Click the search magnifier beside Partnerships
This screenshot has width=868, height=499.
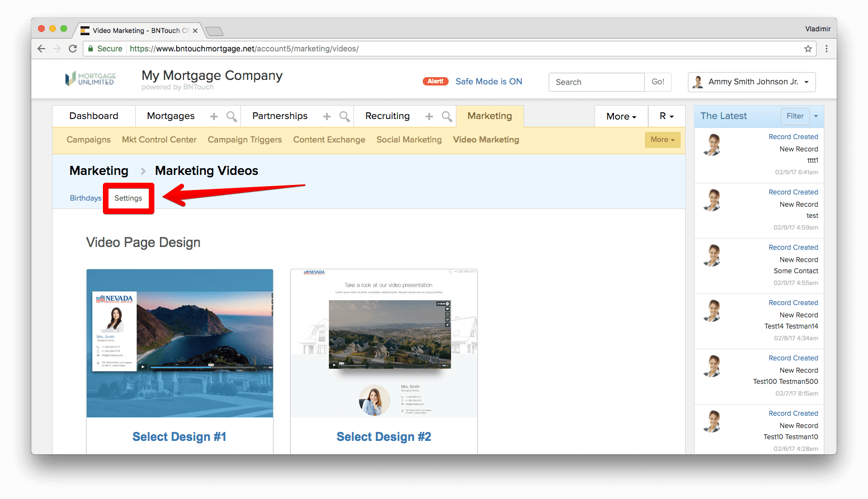click(x=345, y=116)
